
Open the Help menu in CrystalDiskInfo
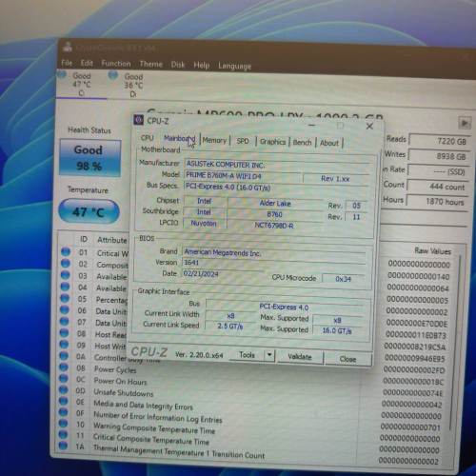202,66
